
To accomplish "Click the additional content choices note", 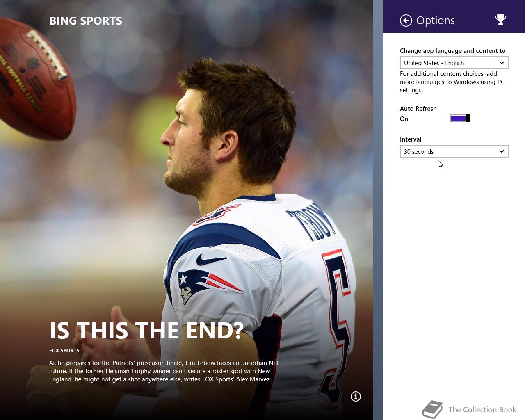I will click(x=452, y=82).
